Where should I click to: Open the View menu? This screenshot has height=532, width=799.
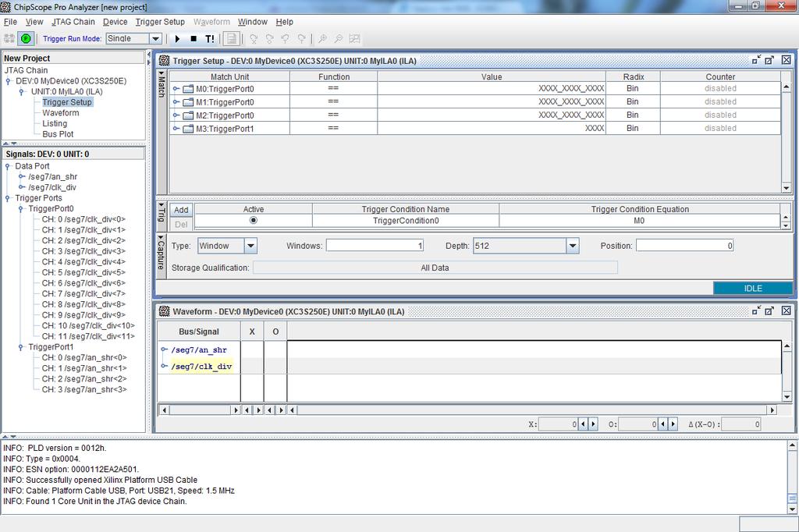point(34,22)
